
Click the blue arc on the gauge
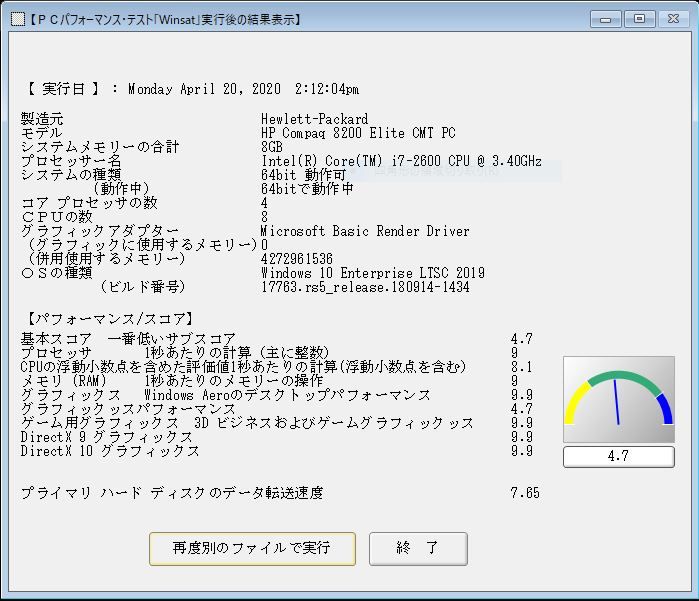point(665,408)
